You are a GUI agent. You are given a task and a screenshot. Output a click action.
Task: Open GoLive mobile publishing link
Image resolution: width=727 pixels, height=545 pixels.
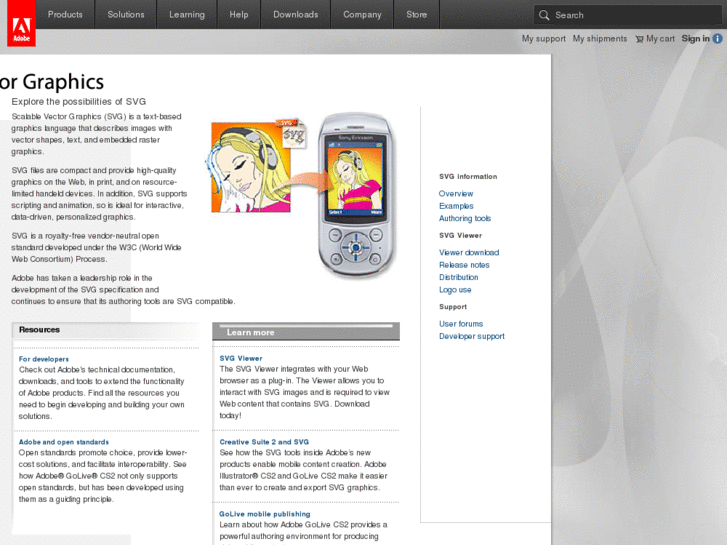click(265, 514)
